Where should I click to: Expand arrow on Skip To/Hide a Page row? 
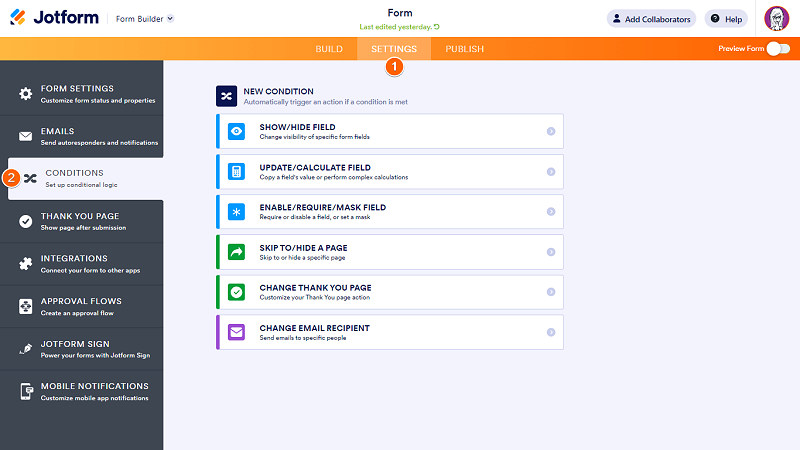click(x=551, y=252)
